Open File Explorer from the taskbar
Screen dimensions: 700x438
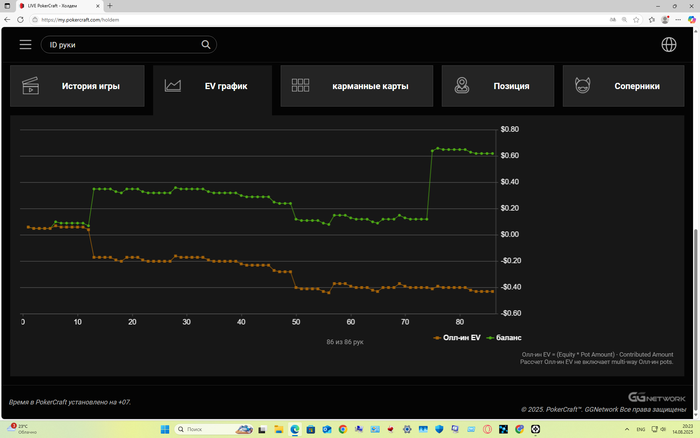point(279,429)
